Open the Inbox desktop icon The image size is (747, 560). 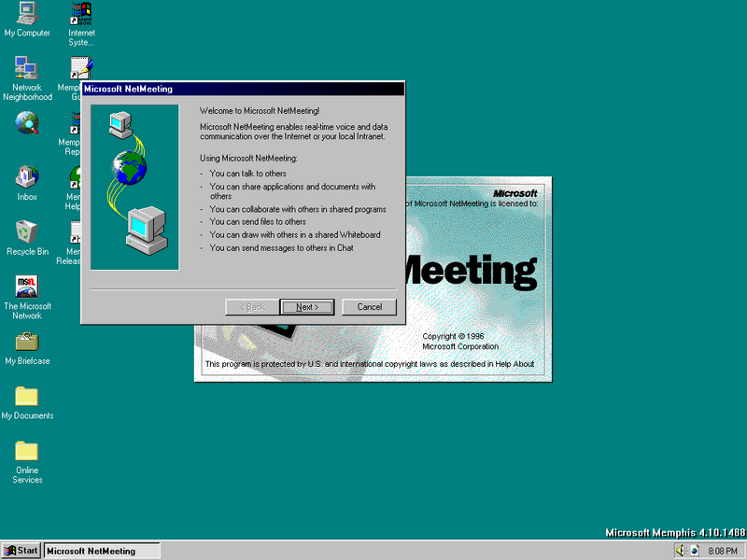[x=27, y=182]
